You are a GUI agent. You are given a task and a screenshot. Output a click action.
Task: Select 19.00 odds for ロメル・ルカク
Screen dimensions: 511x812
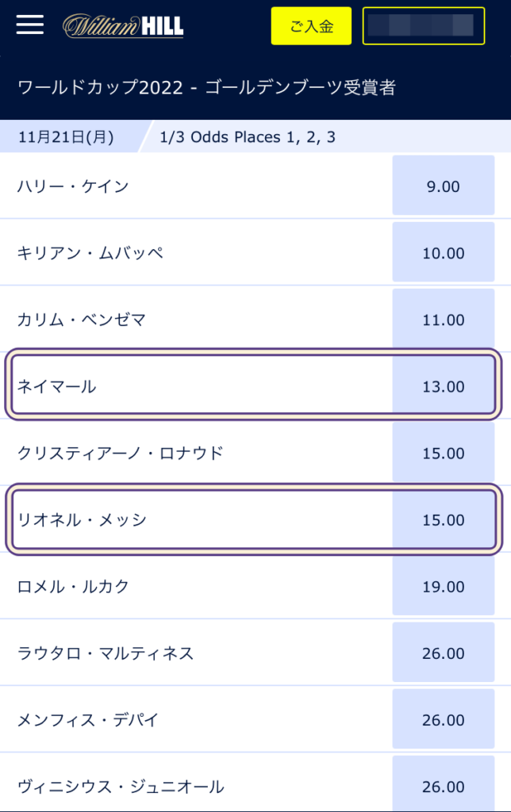click(443, 587)
